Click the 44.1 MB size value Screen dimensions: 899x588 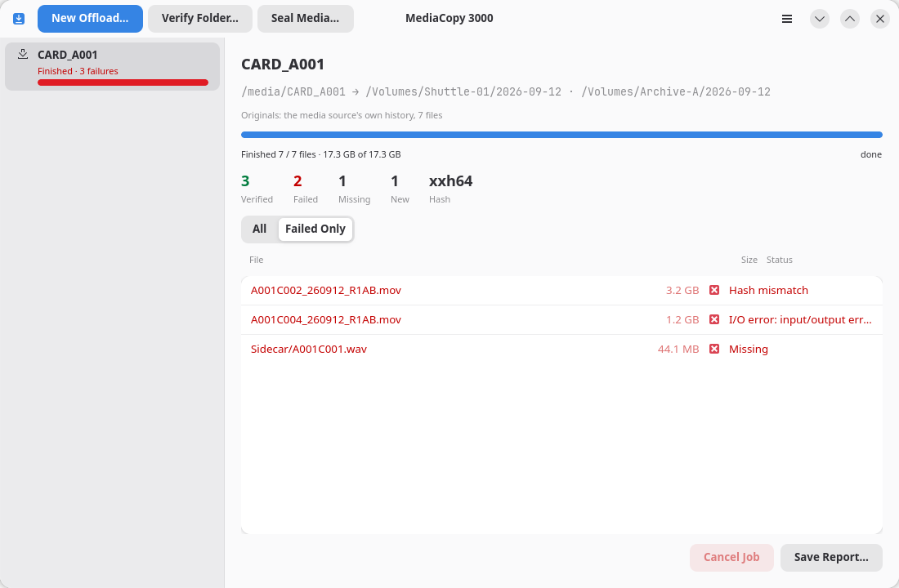[678, 349]
